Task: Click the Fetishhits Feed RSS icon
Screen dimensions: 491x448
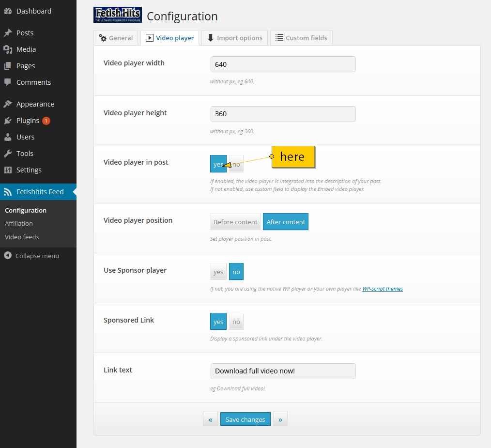Action: tap(8, 192)
